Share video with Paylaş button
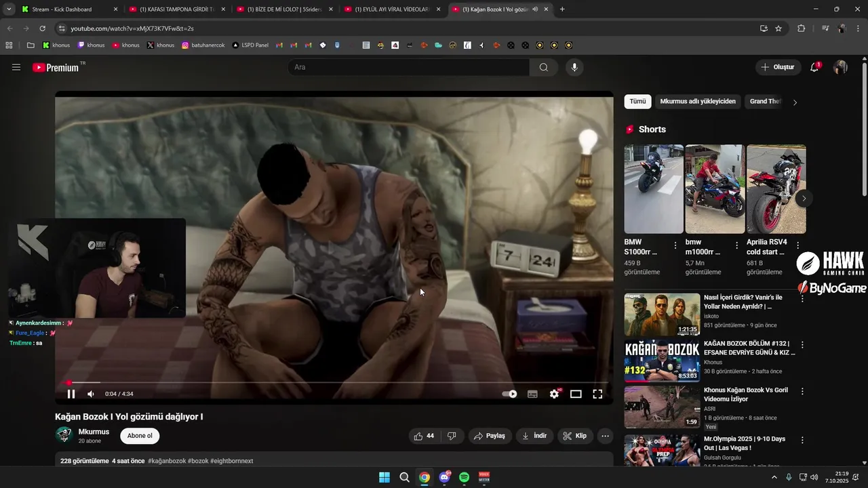The image size is (868, 488). pyautogui.click(x=490, y=436)
